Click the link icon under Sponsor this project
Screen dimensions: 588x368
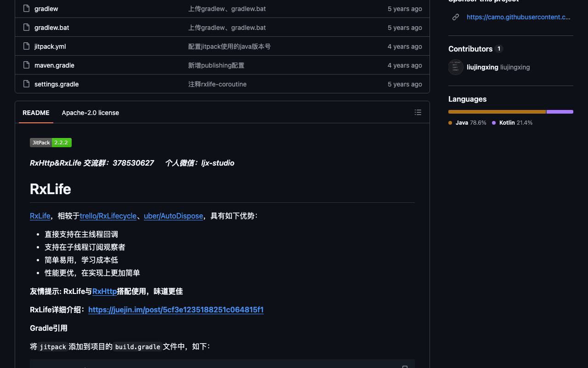[x=456, y=17]
